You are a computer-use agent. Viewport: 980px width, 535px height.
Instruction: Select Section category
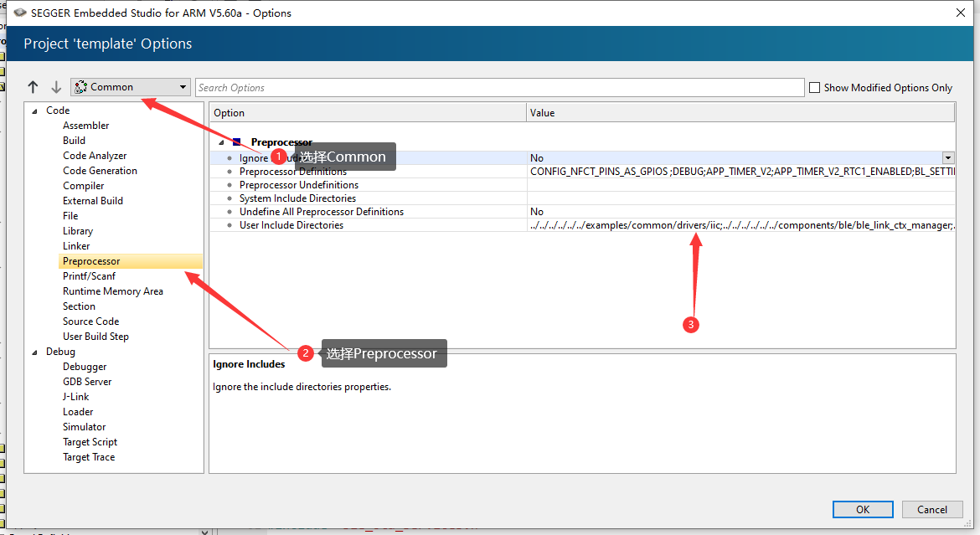point(79,306)
